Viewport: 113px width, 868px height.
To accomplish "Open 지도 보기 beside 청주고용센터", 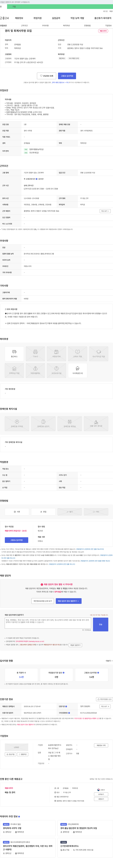I will pos(105,706).
